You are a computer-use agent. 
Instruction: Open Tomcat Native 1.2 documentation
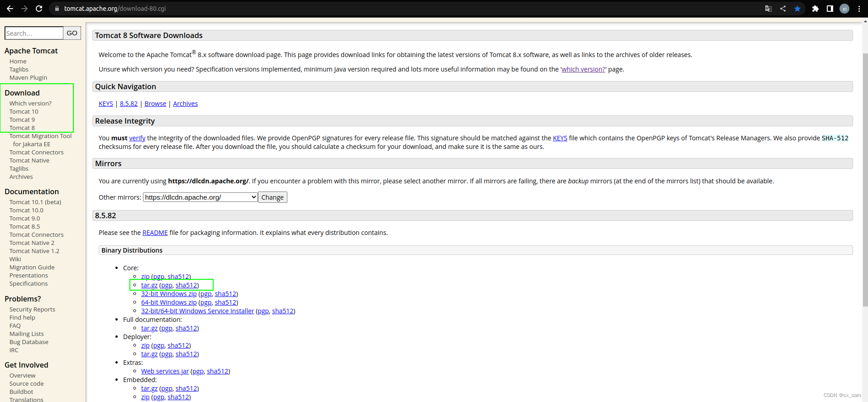34,251
